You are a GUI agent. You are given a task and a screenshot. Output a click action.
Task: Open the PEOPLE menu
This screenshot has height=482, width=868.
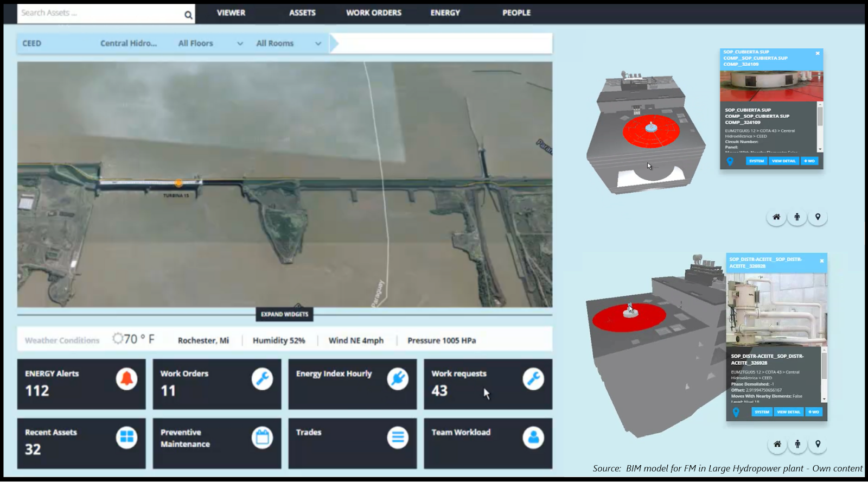click(x=516, y=12)
